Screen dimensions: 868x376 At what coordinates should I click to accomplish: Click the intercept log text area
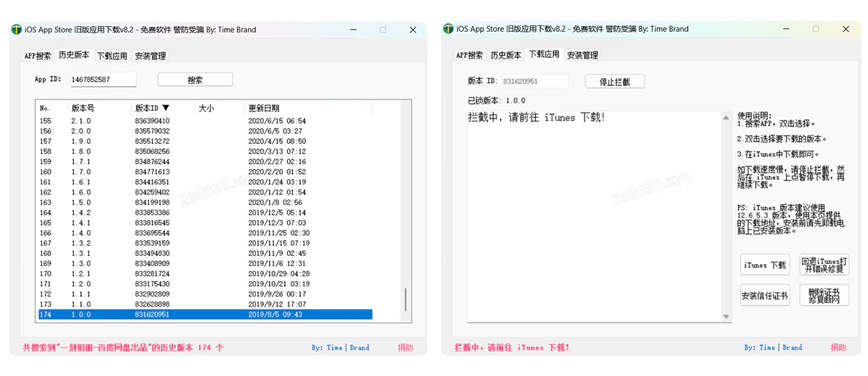(594, 217)
